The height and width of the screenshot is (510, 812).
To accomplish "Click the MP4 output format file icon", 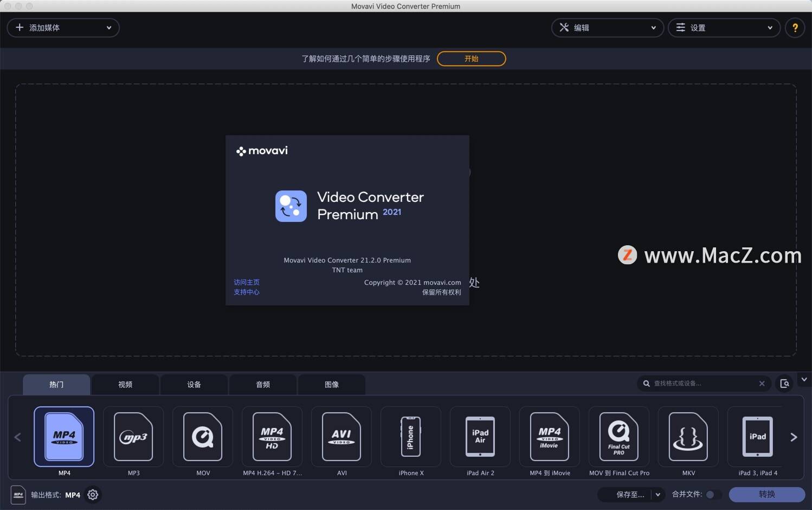I will [x=18, y=495].
